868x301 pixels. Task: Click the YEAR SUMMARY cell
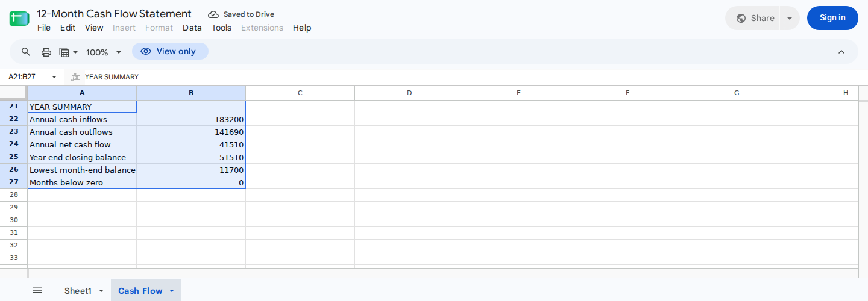click(82, 107)
